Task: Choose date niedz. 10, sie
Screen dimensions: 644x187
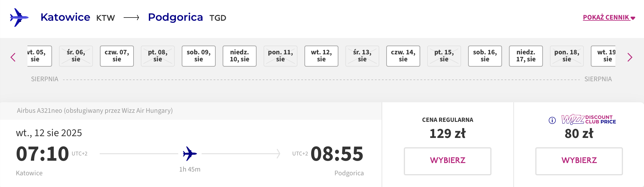Action: point(240,56)
